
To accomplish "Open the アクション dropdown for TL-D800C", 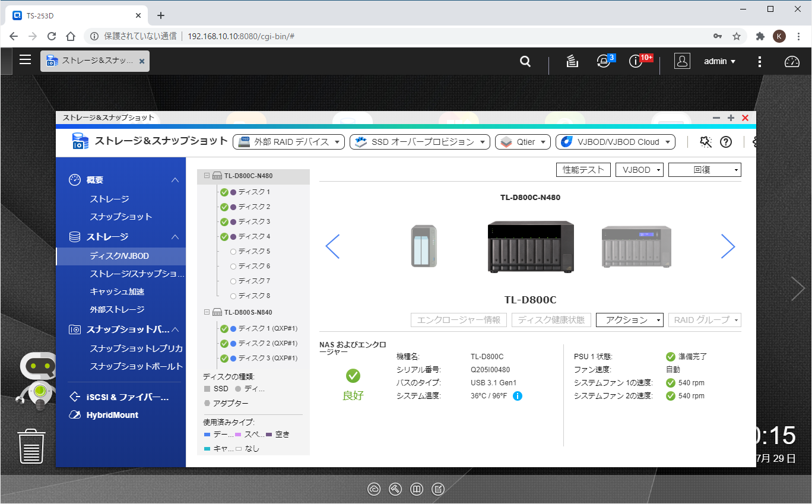I will pos(629,319).
